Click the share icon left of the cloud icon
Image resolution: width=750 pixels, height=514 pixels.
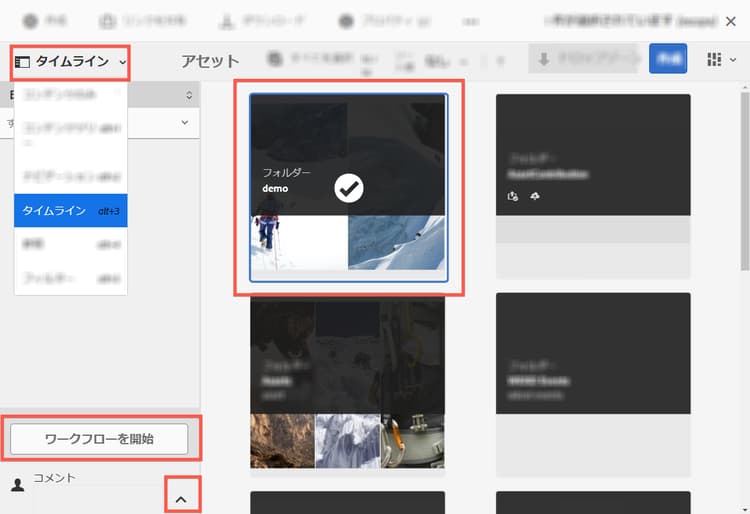513,196
